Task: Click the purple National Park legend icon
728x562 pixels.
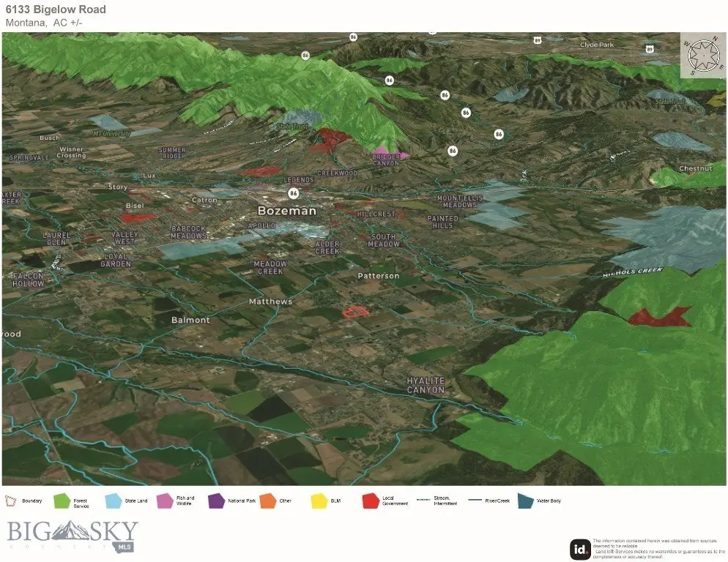Action: [216, 501]
